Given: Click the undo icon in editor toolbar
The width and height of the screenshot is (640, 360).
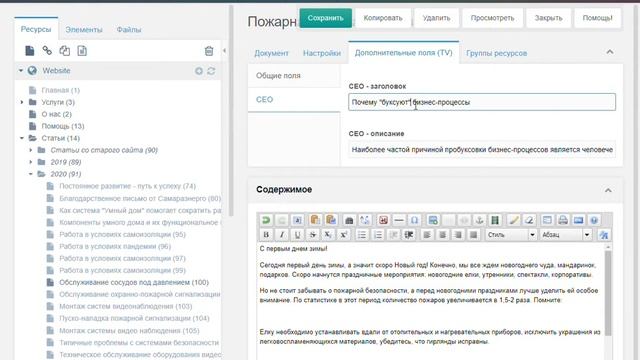Looking at the screenshot, I should pos(266,220).
